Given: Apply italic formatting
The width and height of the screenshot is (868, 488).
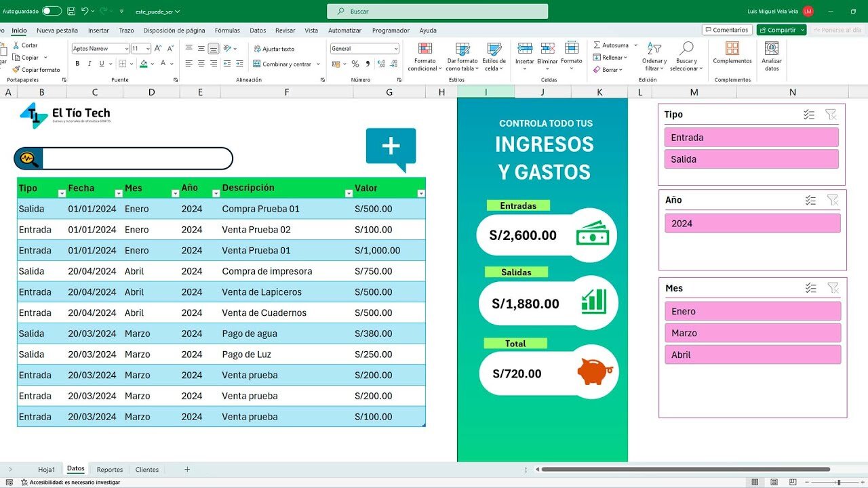Looking at the screenshot, I should click(89, 64).
